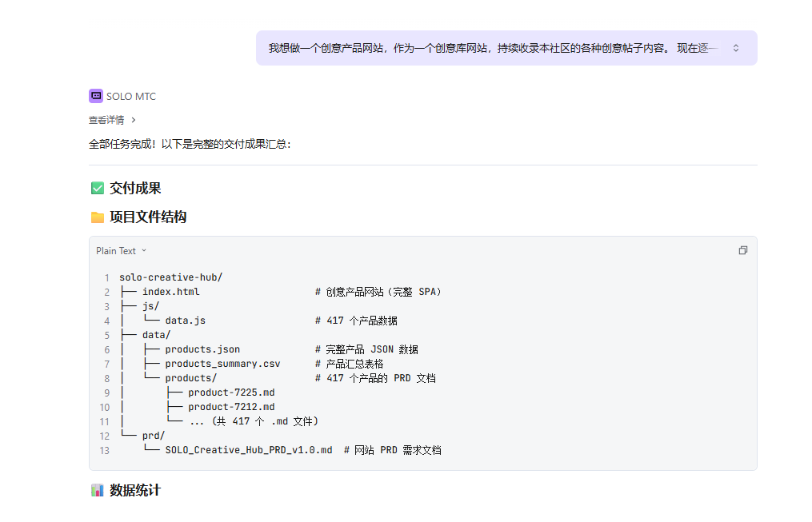Click the SOLO MTC agent icon
This screenshot has height=522, width=812.
[96, 96]
